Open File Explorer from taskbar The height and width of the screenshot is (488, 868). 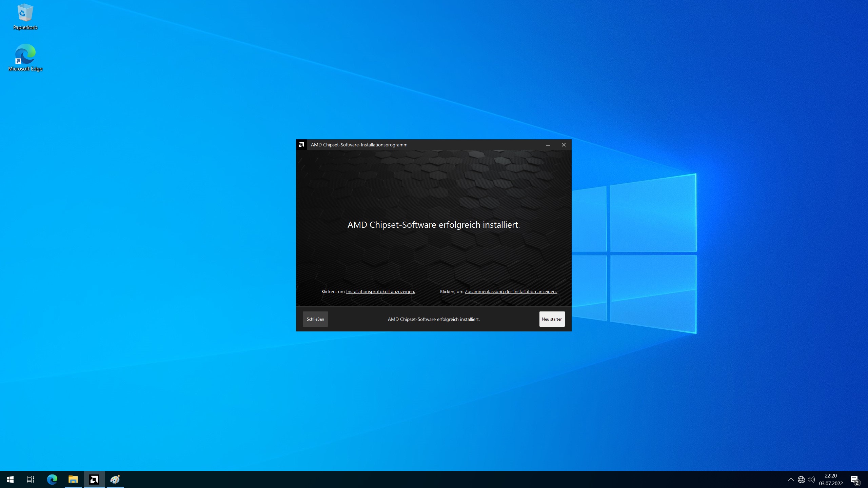(x=73, y=480)
